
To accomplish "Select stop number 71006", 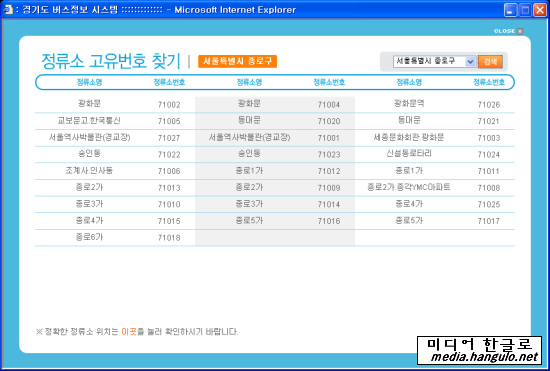I will (x=169, y=171).
